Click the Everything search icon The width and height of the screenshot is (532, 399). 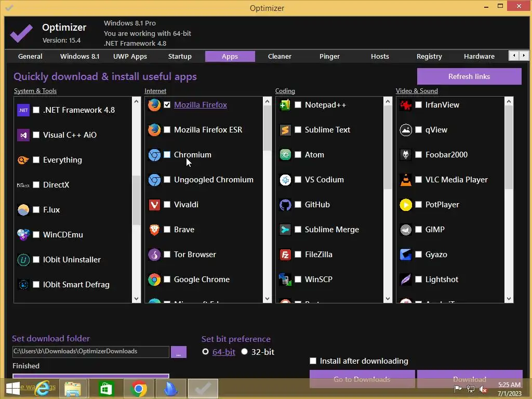[x=23, y=160]
